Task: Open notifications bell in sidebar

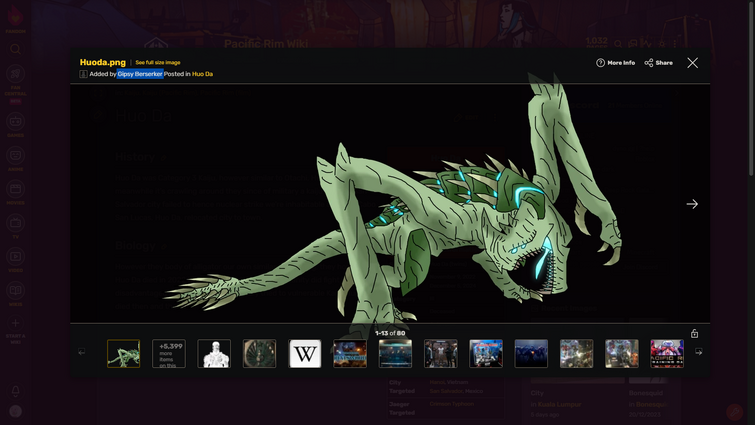Action: pyautogui.click(x=15, y=391)
